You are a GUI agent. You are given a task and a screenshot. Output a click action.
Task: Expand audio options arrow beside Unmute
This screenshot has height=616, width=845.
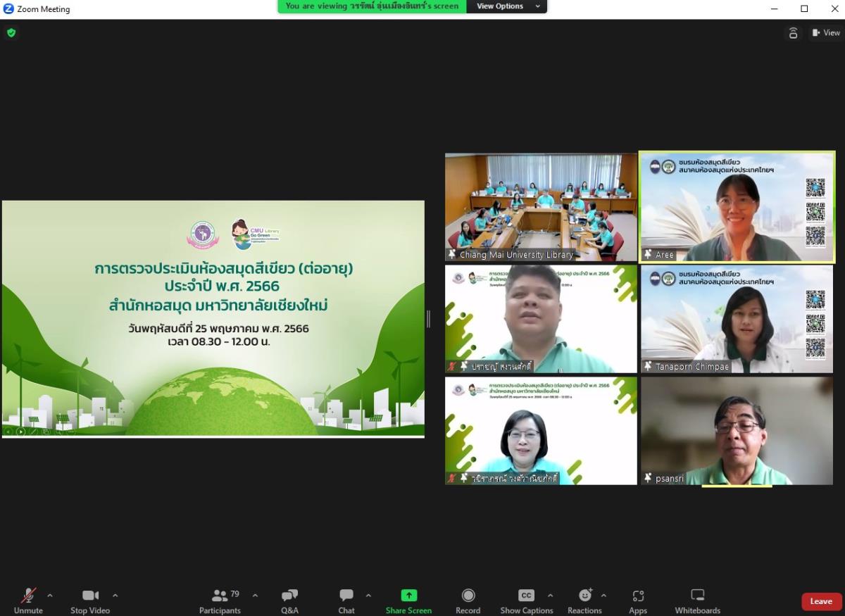pyautogui.click(x=50, y=596)
